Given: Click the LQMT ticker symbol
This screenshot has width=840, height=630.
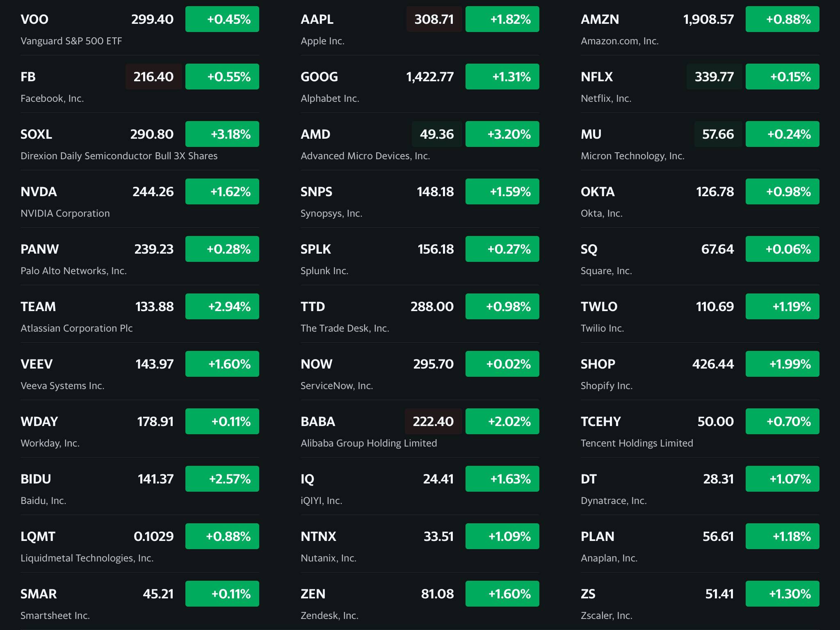Looking at the screenshot, I should [38, 536].
